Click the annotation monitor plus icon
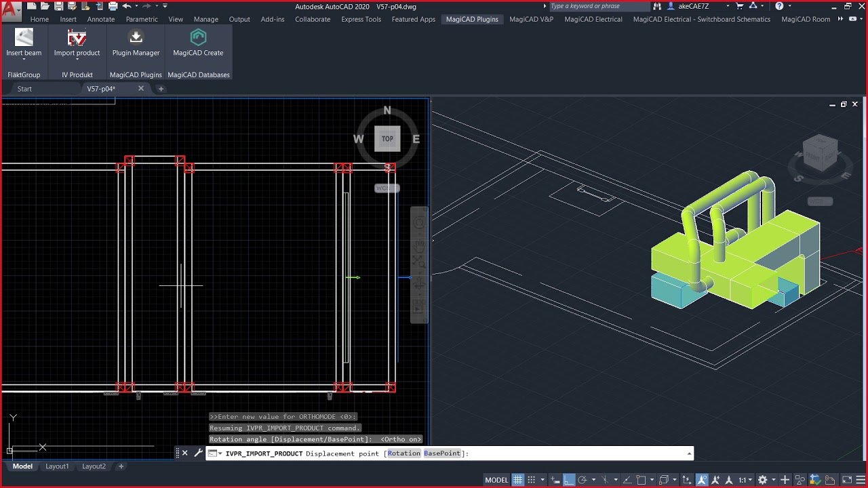Screen dimensions: 868x488 coord(785,480)
